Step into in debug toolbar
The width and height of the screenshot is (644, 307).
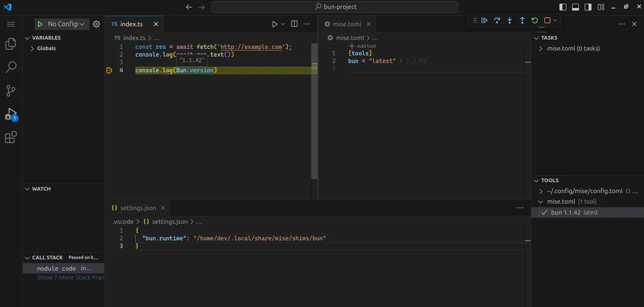(509, 21)
